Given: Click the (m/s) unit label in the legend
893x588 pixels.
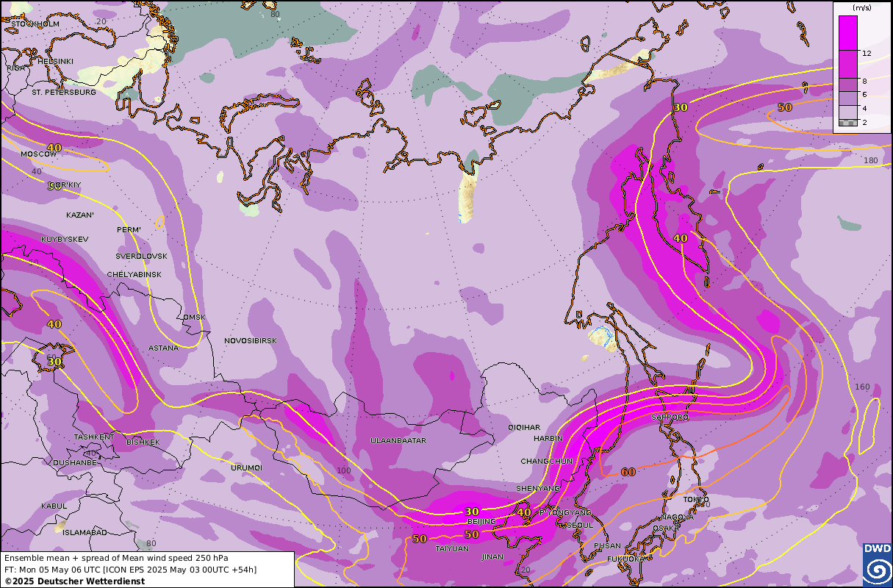Looking at the screenshot, I should point(861,7).
